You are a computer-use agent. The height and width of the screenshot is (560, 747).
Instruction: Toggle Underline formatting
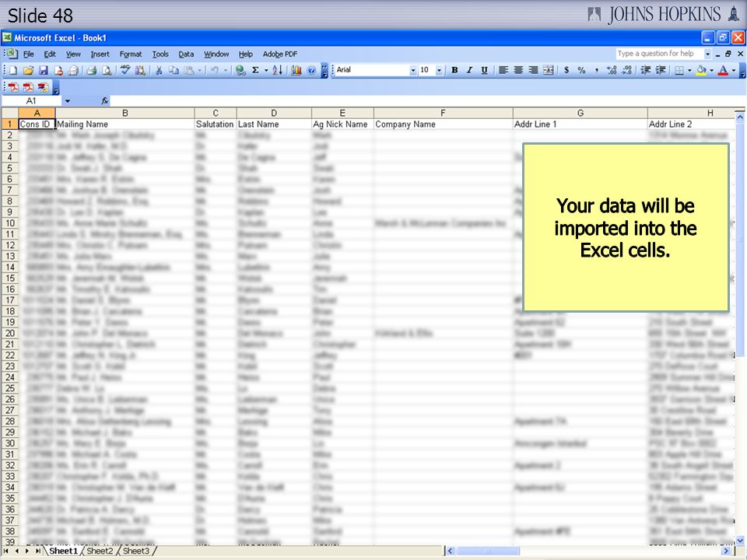[x=485, y=71]
